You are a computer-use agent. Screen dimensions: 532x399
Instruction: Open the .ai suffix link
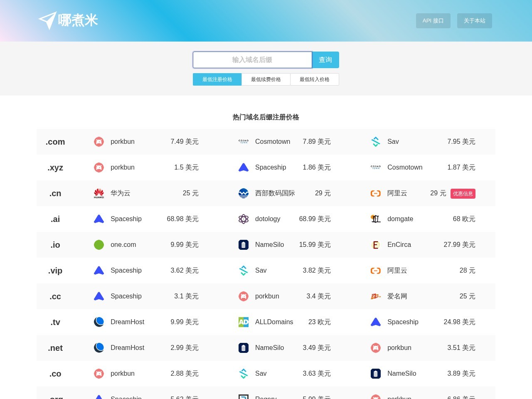click(55, 219)
